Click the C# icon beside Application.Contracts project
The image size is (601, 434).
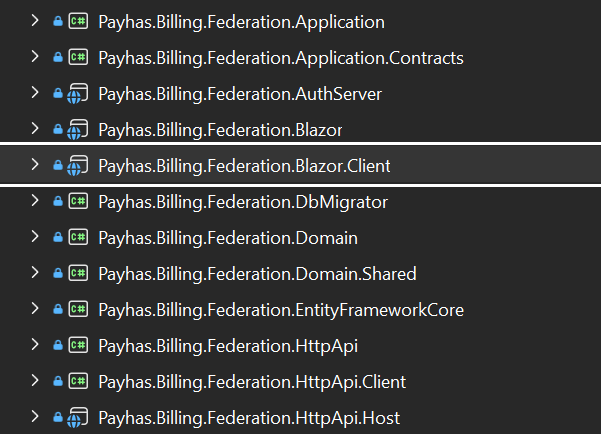coord(78,58)
